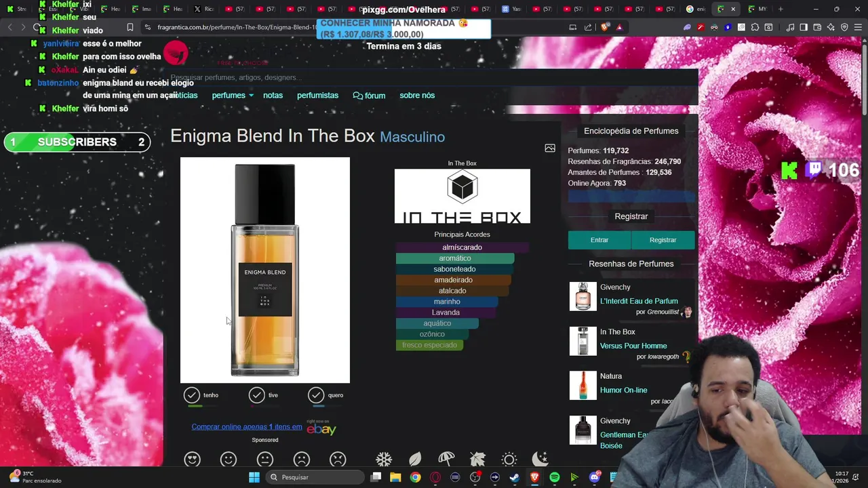Click the love emoji rating face
The width and height of the screenshot is (868, 488).
pyautogui.click(x=192, y=459)
